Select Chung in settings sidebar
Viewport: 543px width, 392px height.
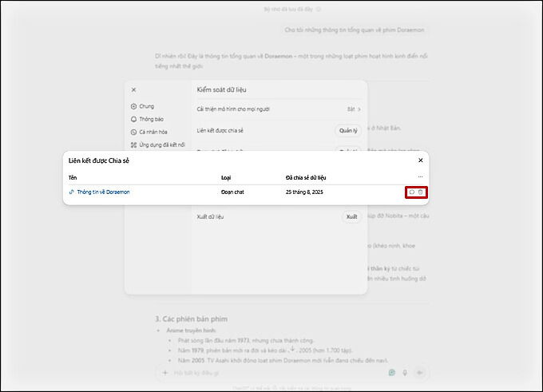pyautogui.click(x=145, y=106)
